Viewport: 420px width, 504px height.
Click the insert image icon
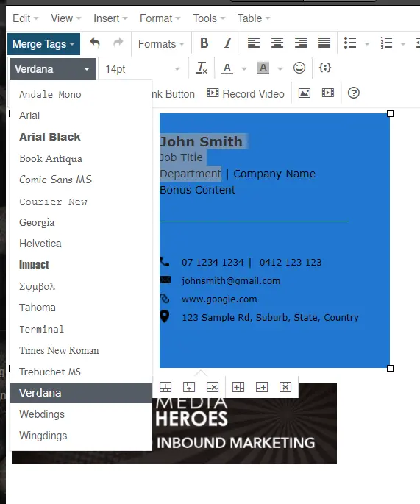305,93
